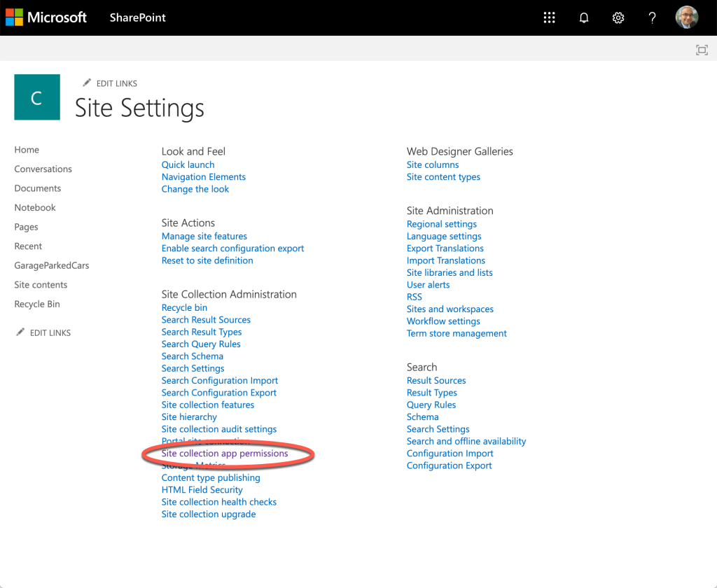Open the HTML Field Security link

pyautogui.click(x=202, y=490)
